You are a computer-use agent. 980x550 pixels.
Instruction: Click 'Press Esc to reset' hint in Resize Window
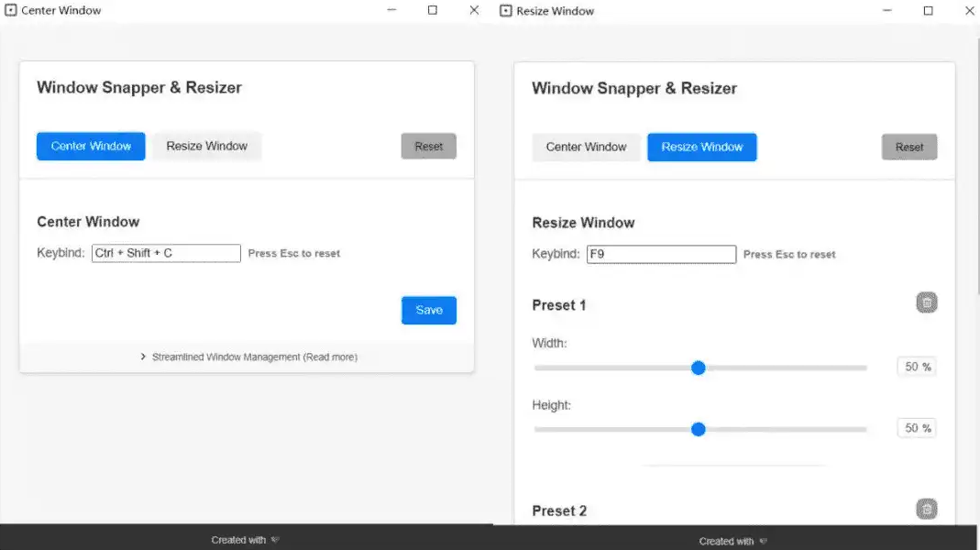[x=789, y=255]
